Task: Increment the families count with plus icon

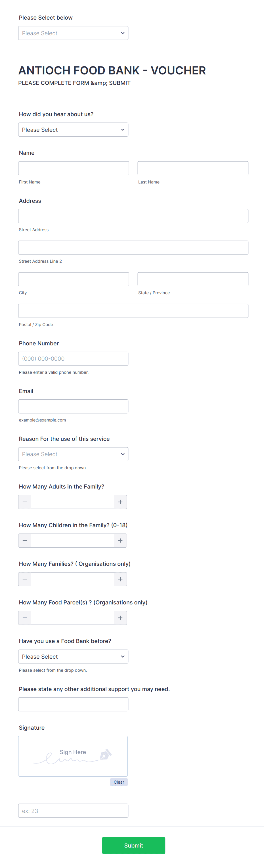Action: (120, 579)
